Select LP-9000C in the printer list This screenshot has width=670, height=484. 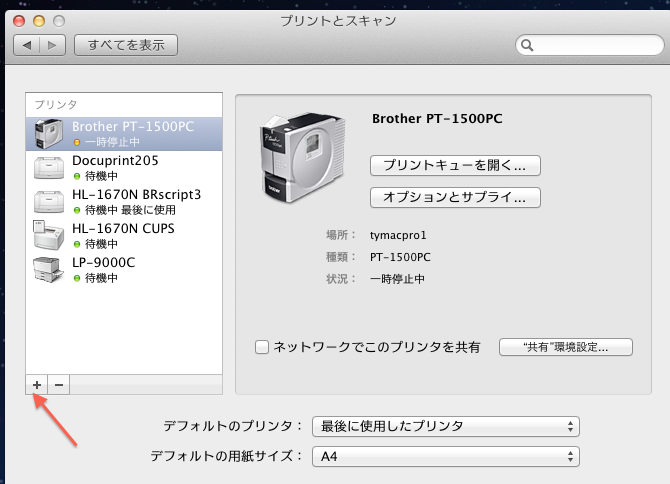pos(124,270)
